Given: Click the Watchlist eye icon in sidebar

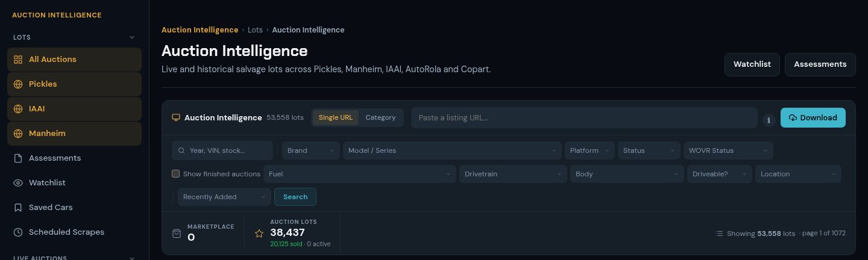Looking at the screenshot, I should (17, 183).
